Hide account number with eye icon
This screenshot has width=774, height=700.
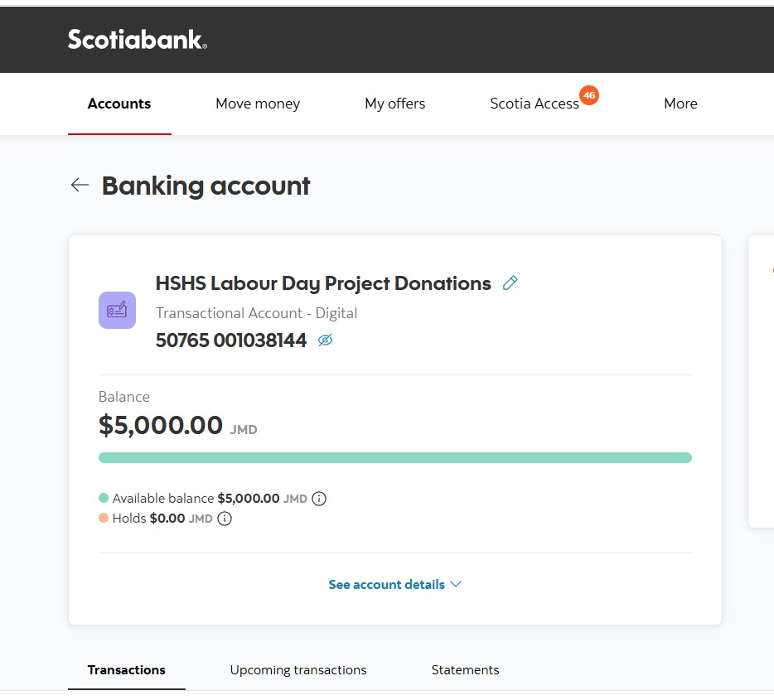click(x=326, y=340)
